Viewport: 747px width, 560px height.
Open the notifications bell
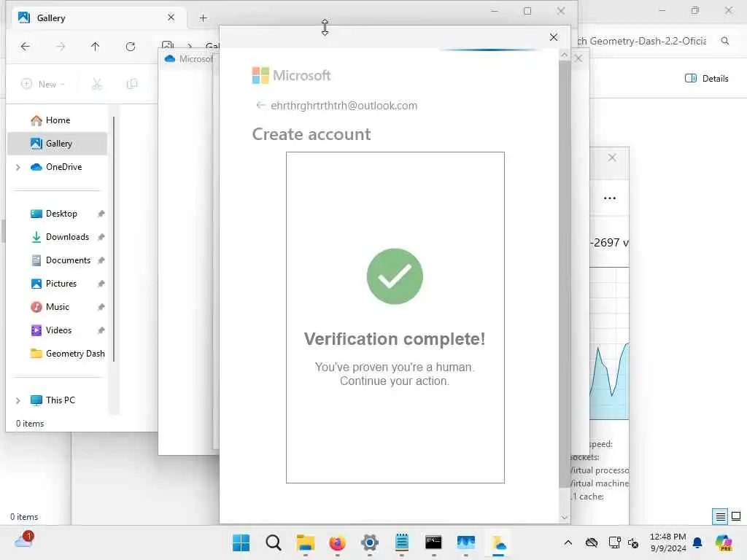pyautogui.click(x=697, y=542)
